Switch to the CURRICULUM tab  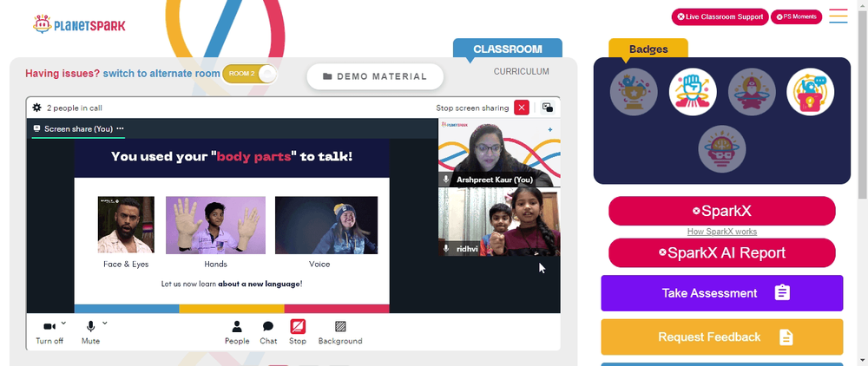click(x=522, y=71)
